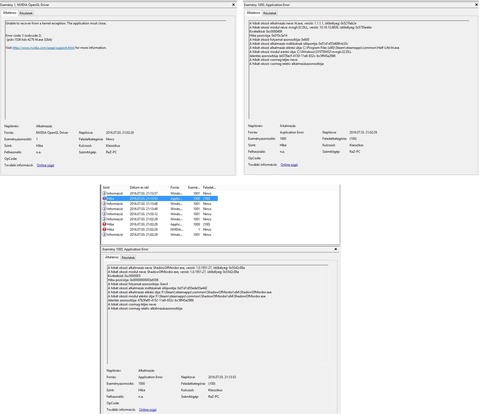480x414 pixels.
Task: Click the nvoglv32.DLL module name line
Action: click(310, 27)
